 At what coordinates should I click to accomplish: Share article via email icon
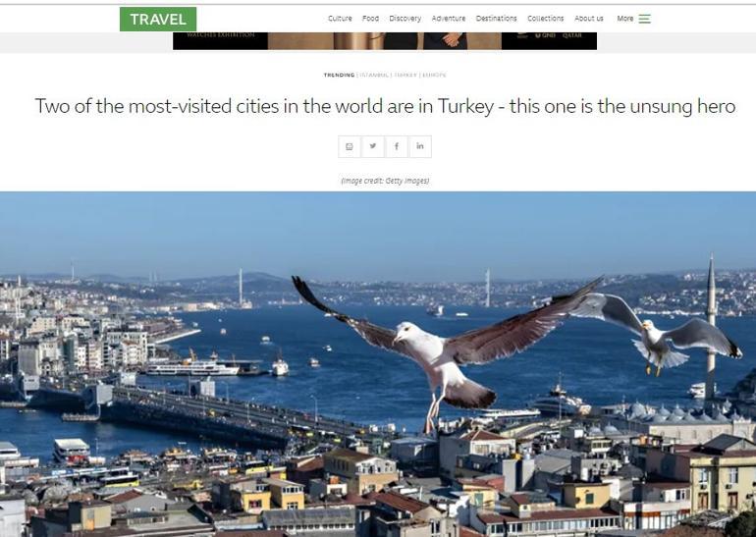pos(350,146)
